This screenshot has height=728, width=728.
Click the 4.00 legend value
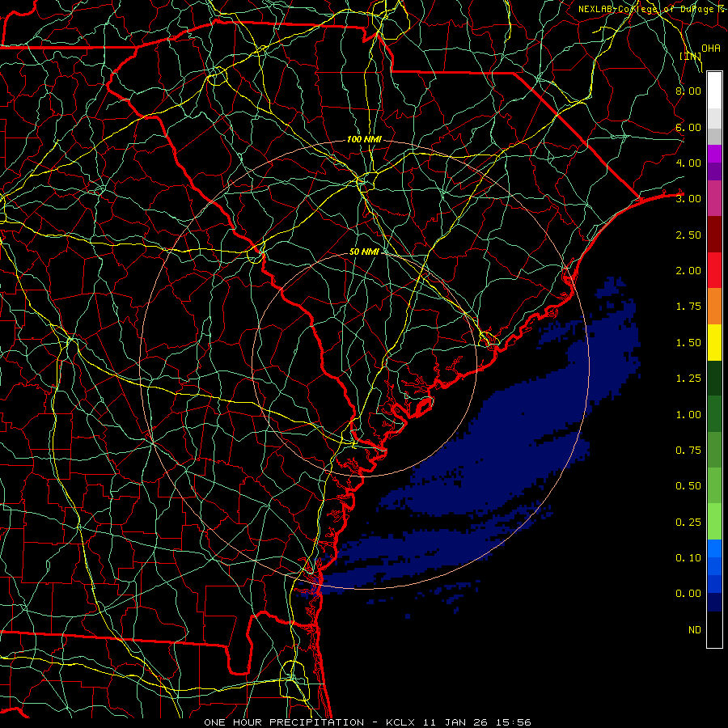point(688,163)
